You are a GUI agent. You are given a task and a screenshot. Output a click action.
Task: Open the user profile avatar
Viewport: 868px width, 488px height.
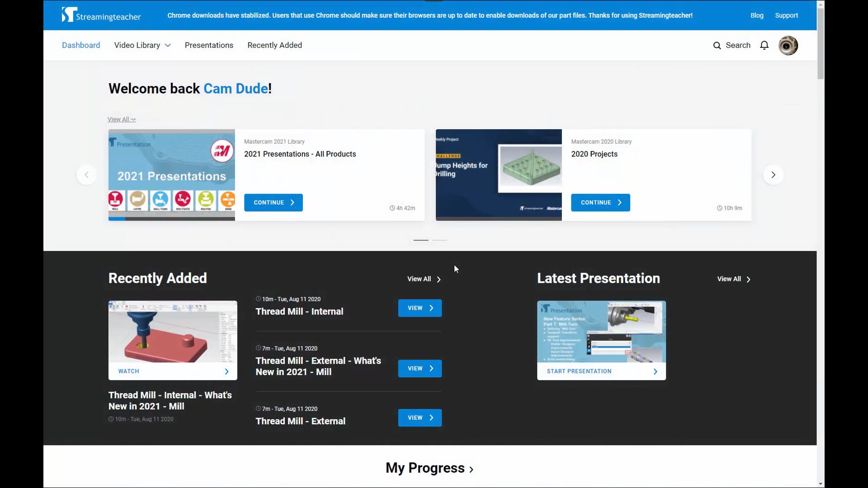pyautogui.click(x=788, y=45)
